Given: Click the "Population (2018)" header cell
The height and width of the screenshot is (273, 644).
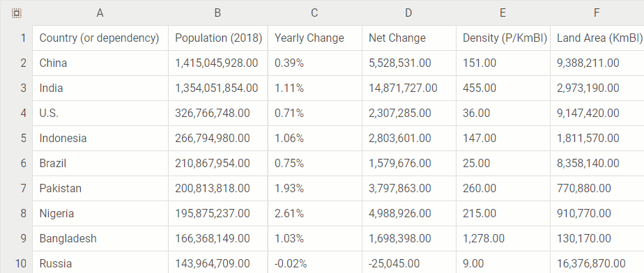Looking at the screenshot, I should (217, 38).
